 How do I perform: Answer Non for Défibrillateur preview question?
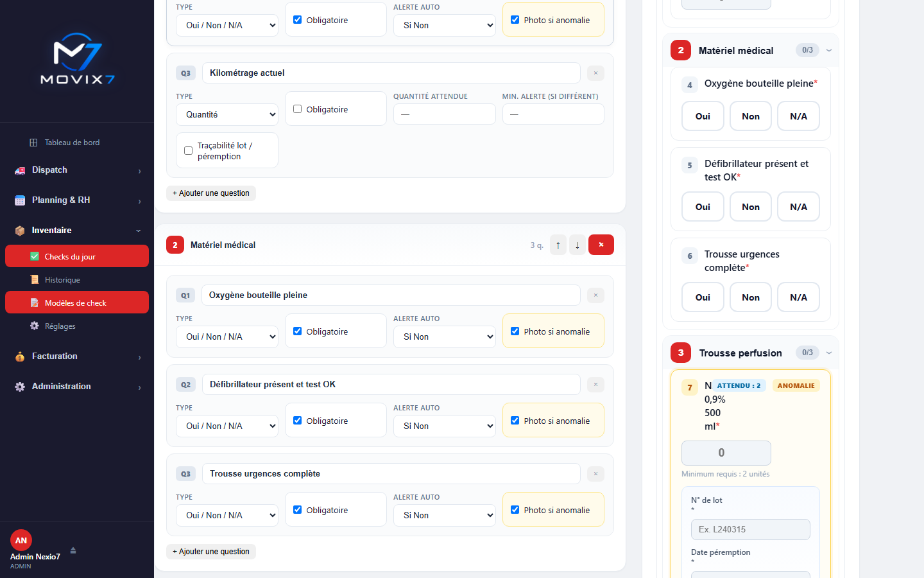(751, 207)
